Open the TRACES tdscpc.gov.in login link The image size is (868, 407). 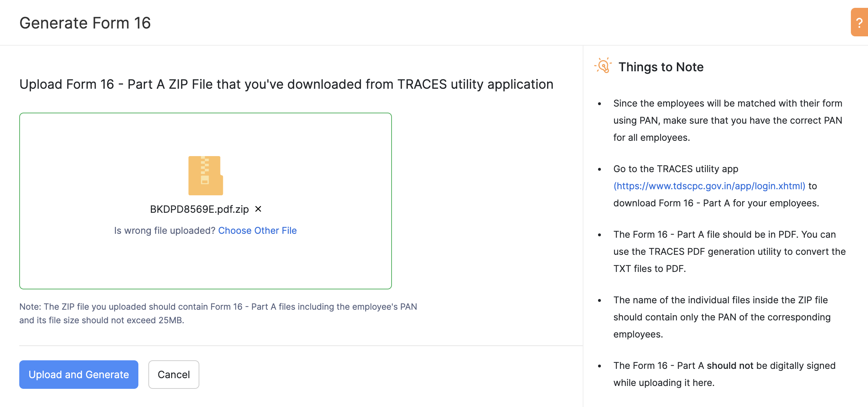(x=709, y=186)
